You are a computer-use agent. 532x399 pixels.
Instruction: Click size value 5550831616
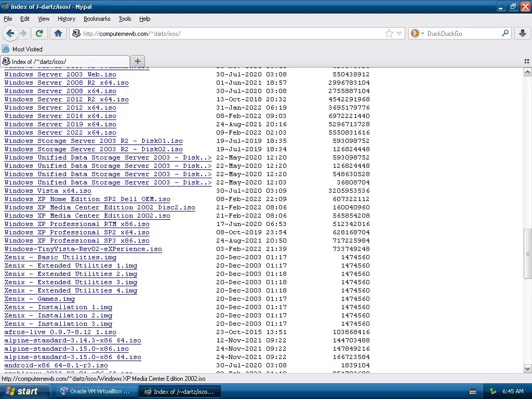(x=349, y=132)
